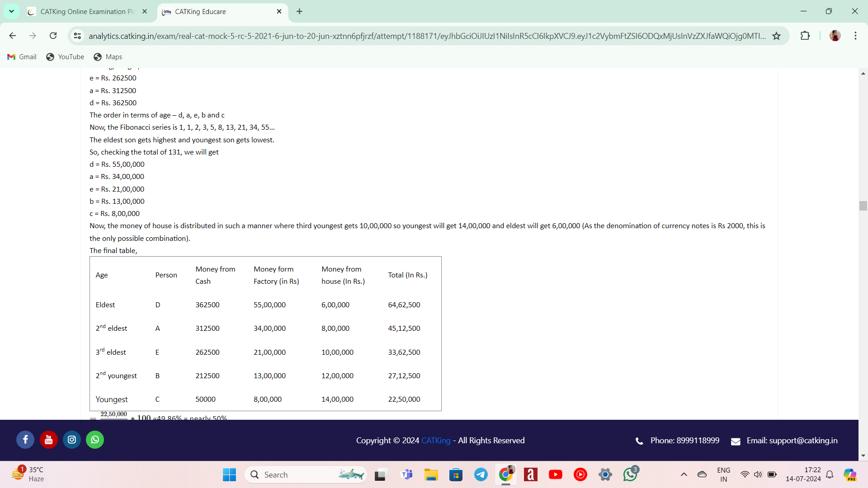This screenshot has width=868, height=488.
Task: Open the Gmail bookmark
Action: (22, 57)
